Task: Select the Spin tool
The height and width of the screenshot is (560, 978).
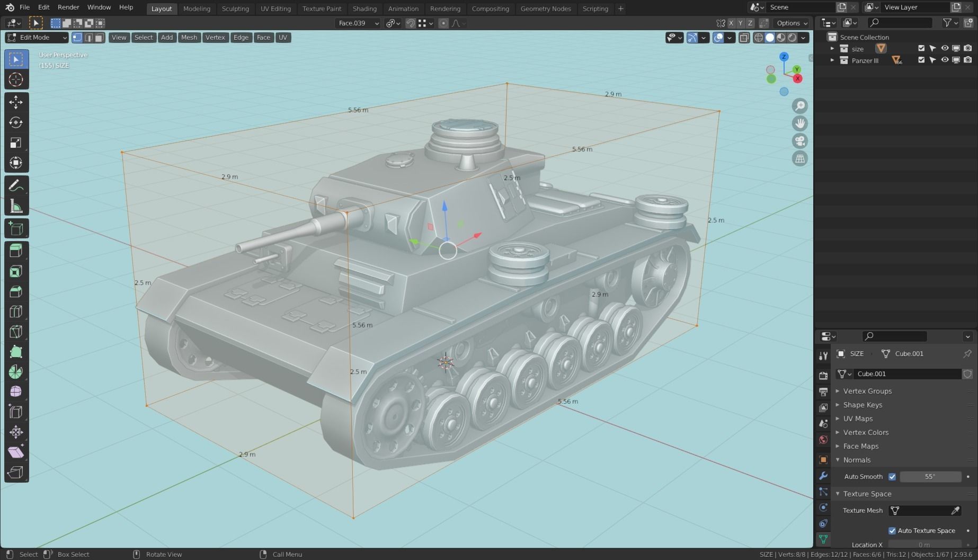Action: (16, 372)
